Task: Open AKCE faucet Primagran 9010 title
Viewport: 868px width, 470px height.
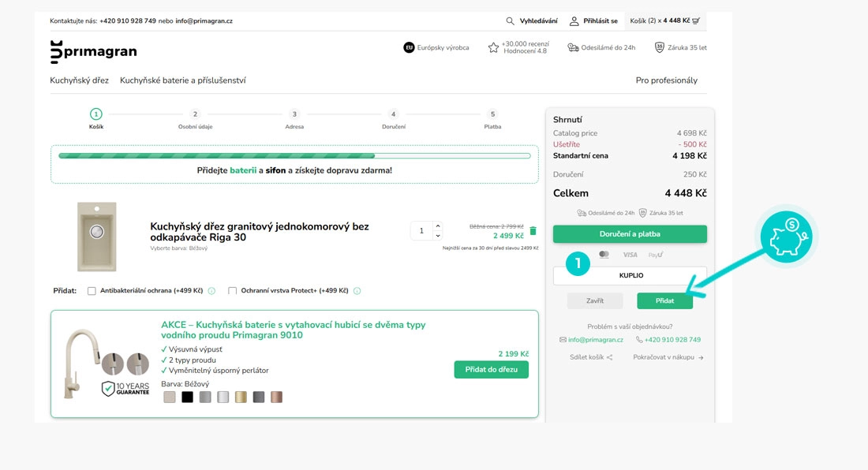Action: tap(294, 330)
